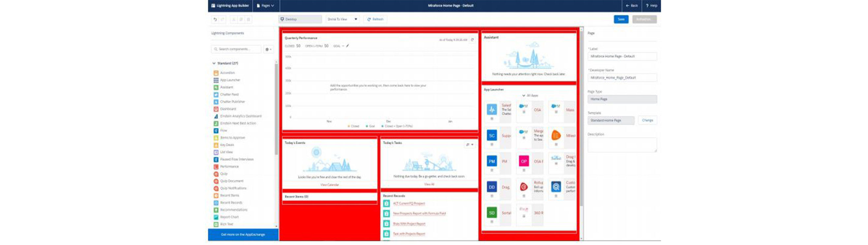Click the Description text area

click(x=622, y=144)
